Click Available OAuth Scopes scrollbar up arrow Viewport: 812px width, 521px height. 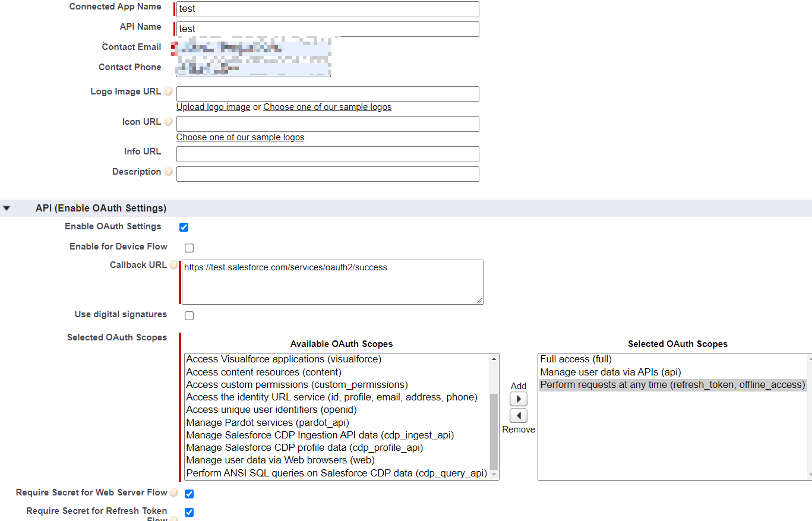coord(494,359)
